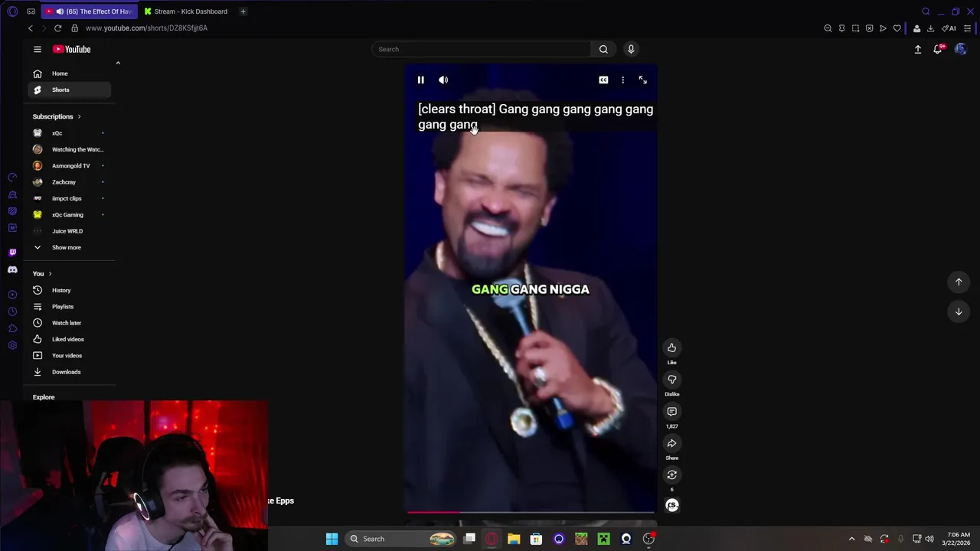
Task: Remix this Short
Action: tap(671, 475)
